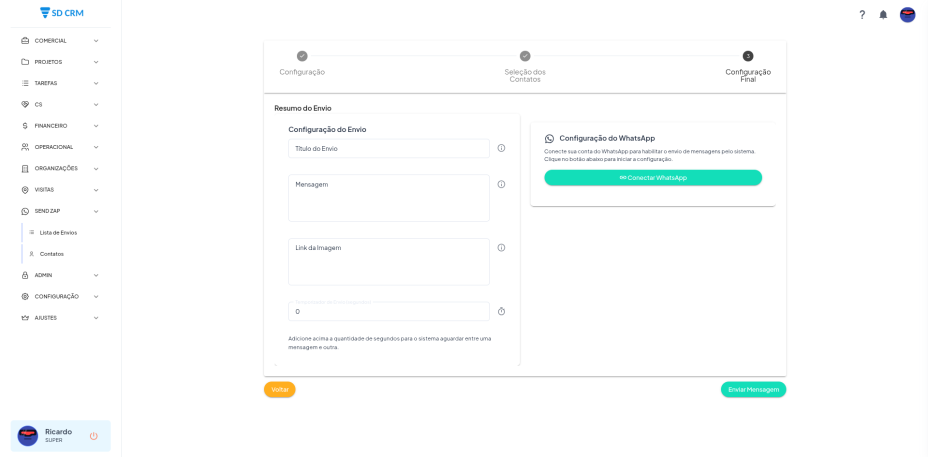Image resolution: width=928 pixels, height=457 pixels.
Task: Open Lista de Envios menu item
Action: [x=58, y=233]
